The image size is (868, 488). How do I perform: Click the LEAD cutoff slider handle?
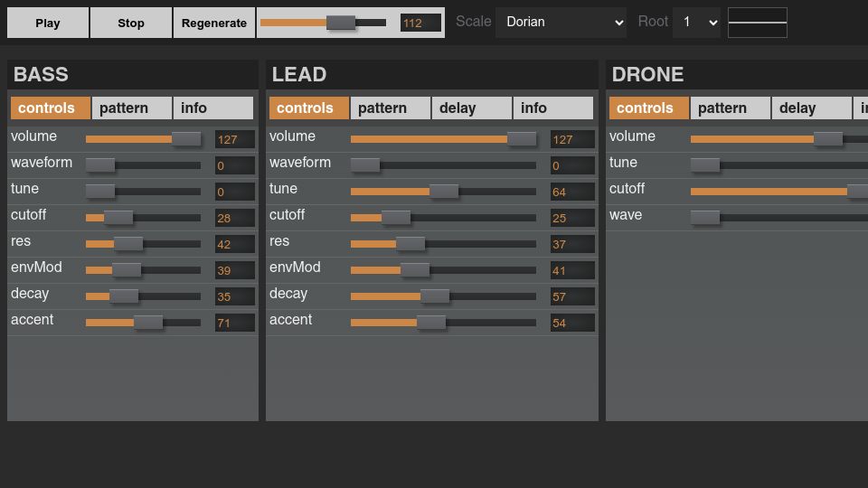coord(396,218)
